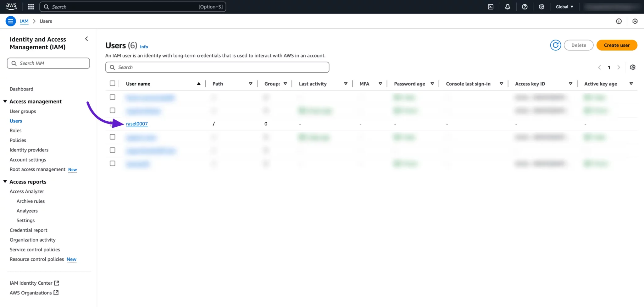Open the notifications bell
Image resolution: width=644 pixels, height=307 pixels.
coord(508,7)
